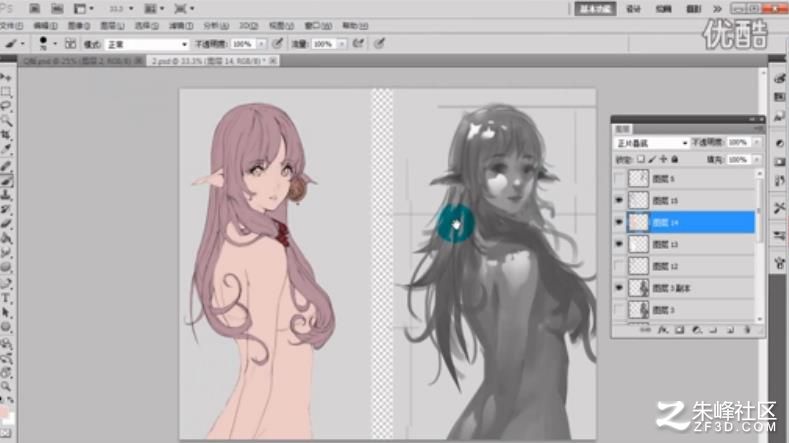This screenshot has width=789, height=443.
Task: Click the tablet pressure opacity icon
Action: (277, 44)
